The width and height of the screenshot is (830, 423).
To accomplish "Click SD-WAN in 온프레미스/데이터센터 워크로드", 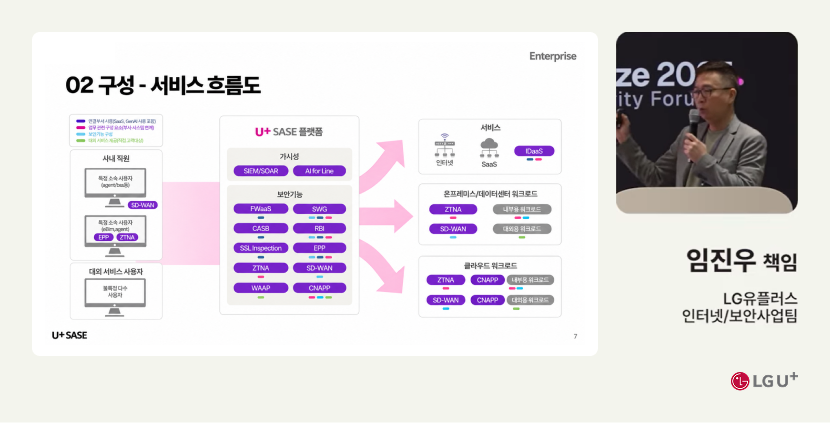I will [x=453, y=229].
